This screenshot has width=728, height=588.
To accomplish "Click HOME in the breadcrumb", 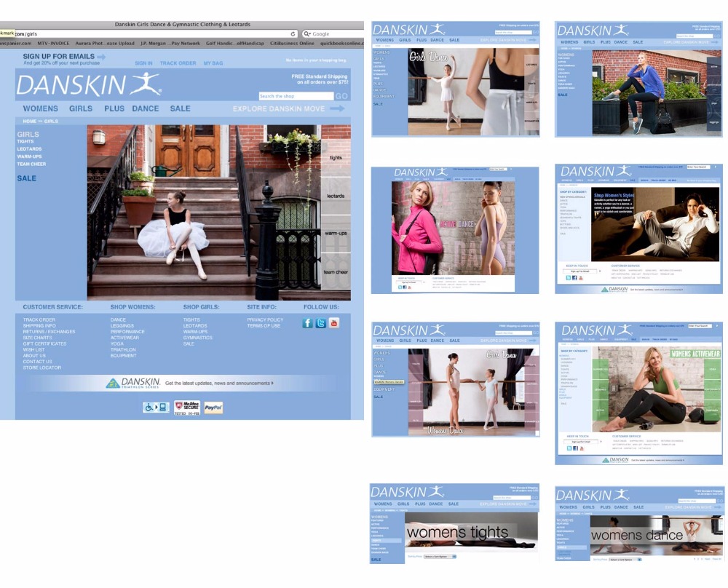I will [x=29, y=121].
